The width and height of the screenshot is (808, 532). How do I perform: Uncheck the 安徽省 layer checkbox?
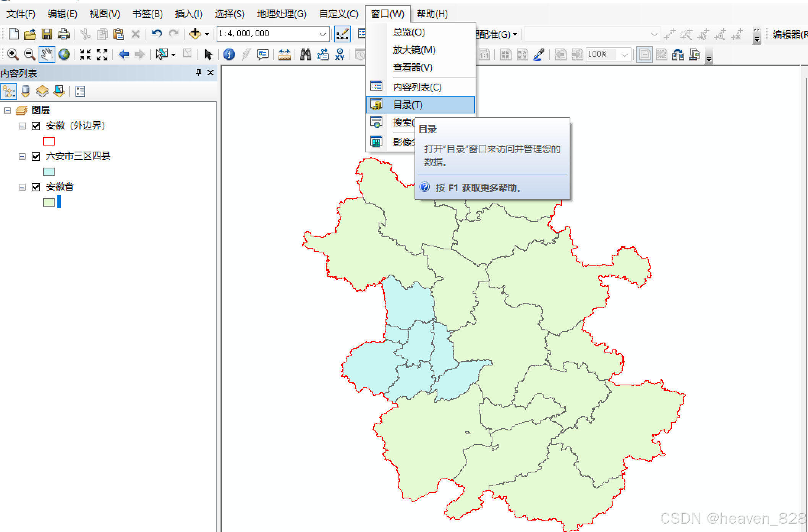coord(36,187)
